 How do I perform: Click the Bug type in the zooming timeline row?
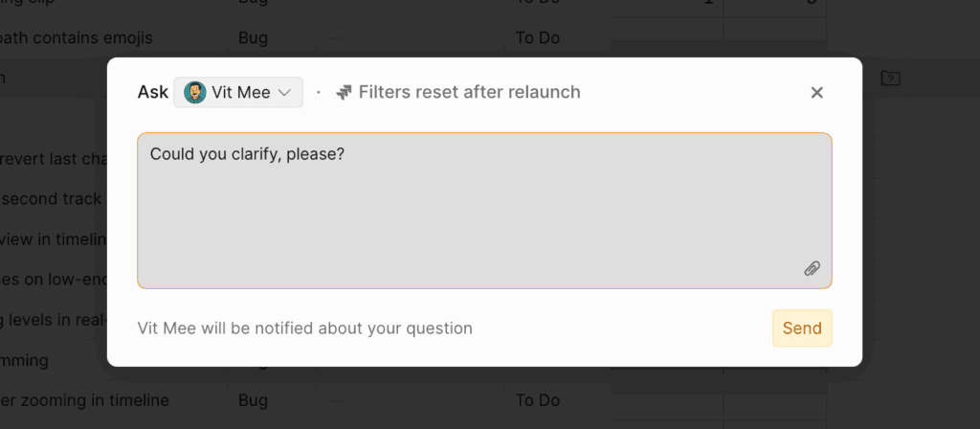pos(254,400)
